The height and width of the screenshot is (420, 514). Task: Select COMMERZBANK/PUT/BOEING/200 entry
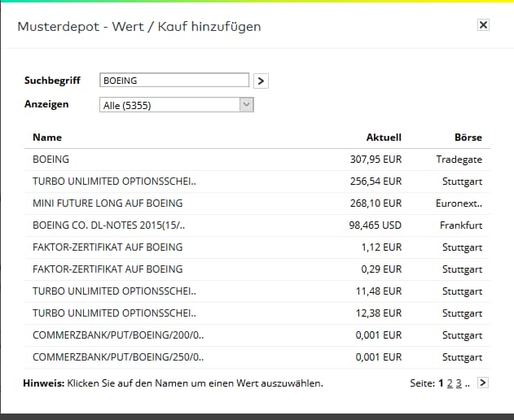(118, 335)
